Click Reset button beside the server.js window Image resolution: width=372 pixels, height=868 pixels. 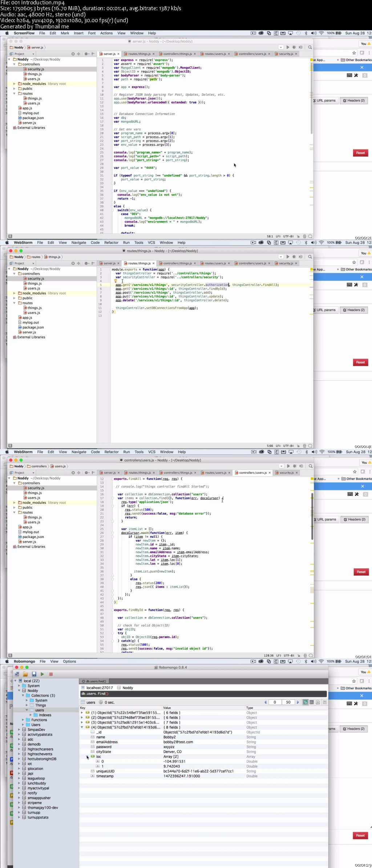point(360,153)
